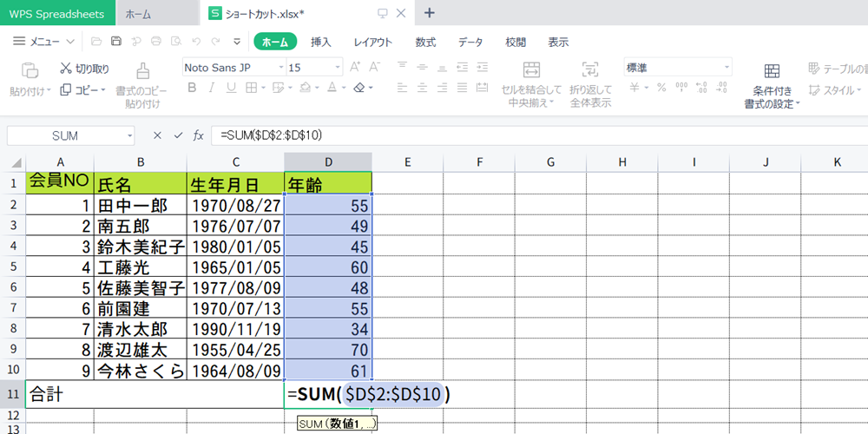Image resolution: width=868 pixels, height=434 pixels.
Task: Click the new tab plus button
Action: [430, 13]
